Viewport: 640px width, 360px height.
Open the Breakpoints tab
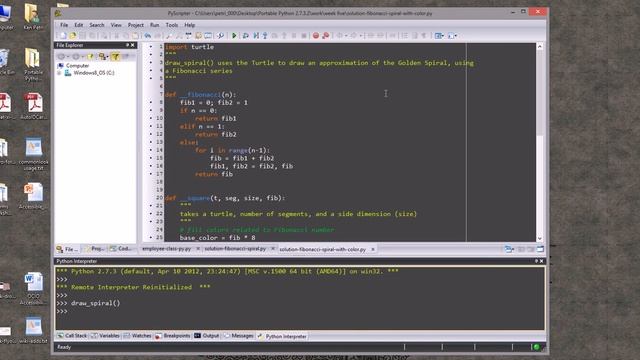[x=173, y=336]
